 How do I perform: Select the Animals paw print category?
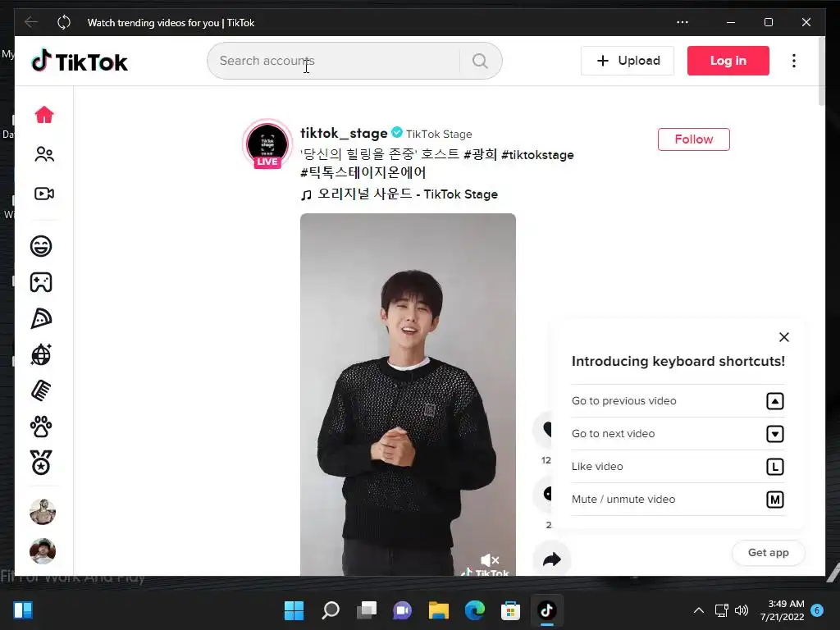tap(41, 427)
